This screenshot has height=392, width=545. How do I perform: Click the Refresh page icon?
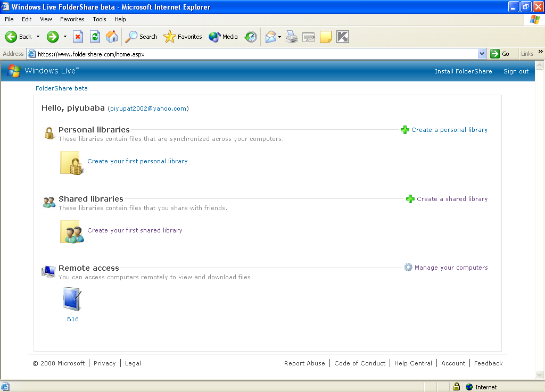95,37
